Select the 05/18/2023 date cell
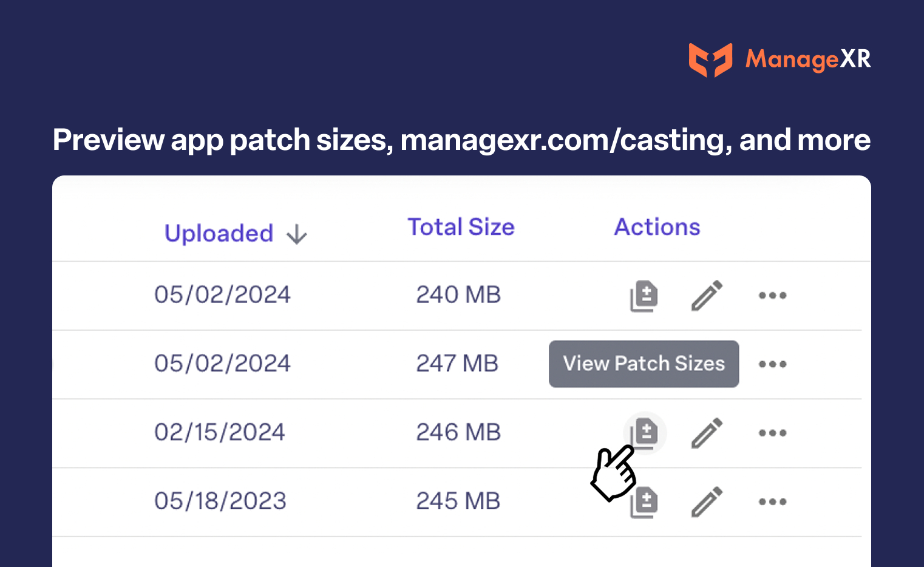924x567 pixels. click(220, 501)
